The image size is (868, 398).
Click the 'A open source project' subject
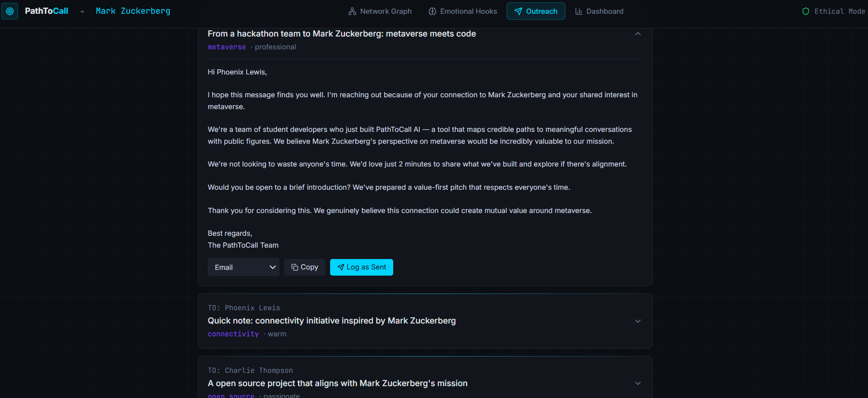338,383
